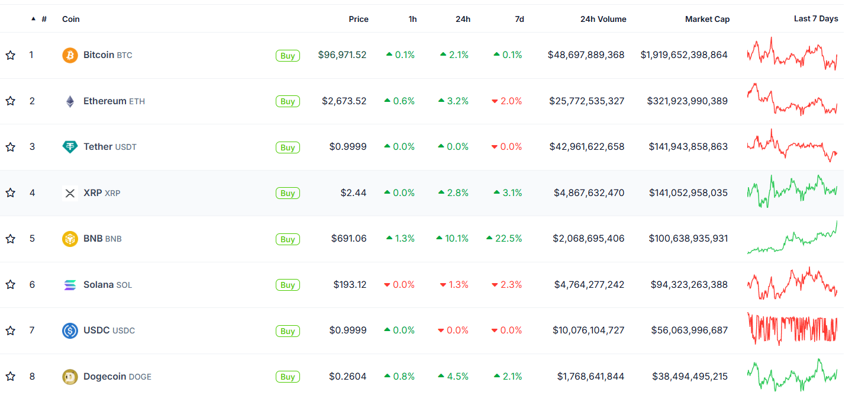
Task: Click the Last 7 Days header
Action: 816,18
